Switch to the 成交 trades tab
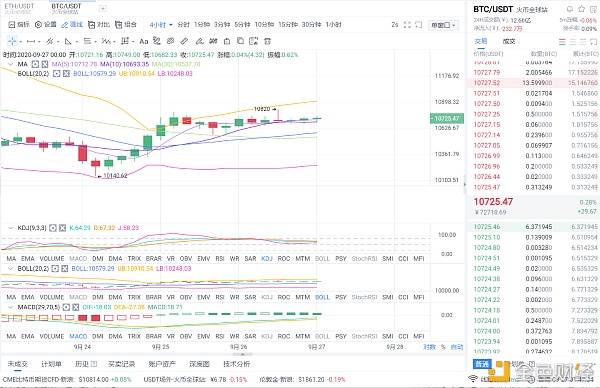Viewport: 600px width, 388px height. (509, 41)
